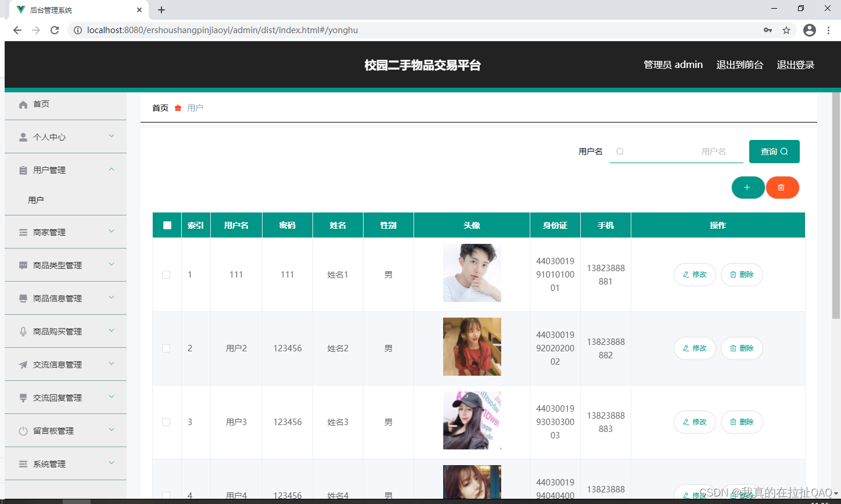
Task: Open avatar photo of 姓名3
Action: (472, 420)
